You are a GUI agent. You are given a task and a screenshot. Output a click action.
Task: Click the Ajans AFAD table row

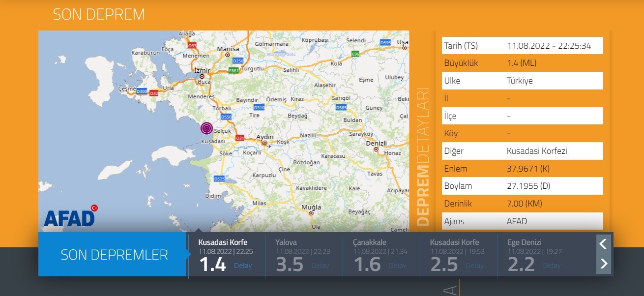click(522, 221)
